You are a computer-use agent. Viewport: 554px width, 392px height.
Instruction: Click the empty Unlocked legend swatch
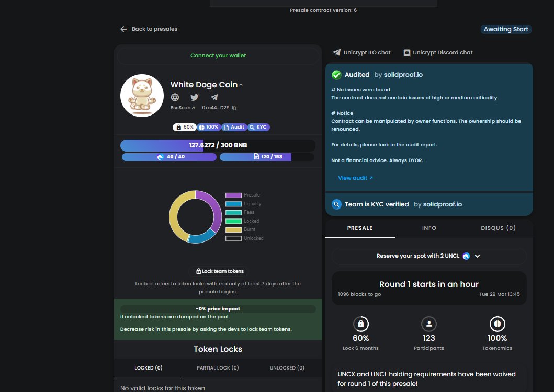(x=233, y=238)
